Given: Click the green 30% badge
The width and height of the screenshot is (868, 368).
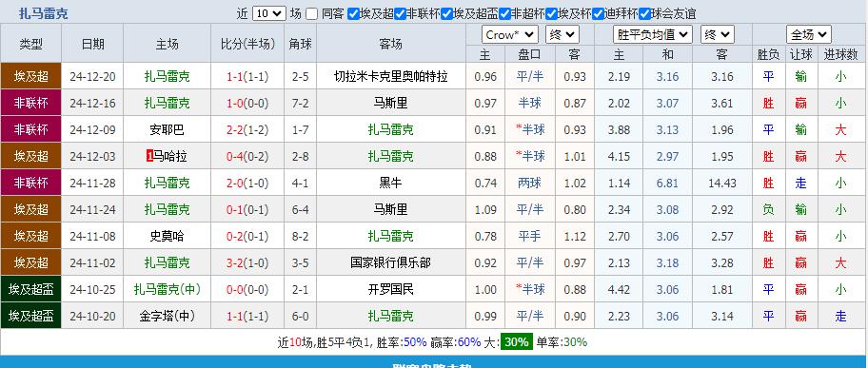Looking at the screenshot, I should [517, 342].
